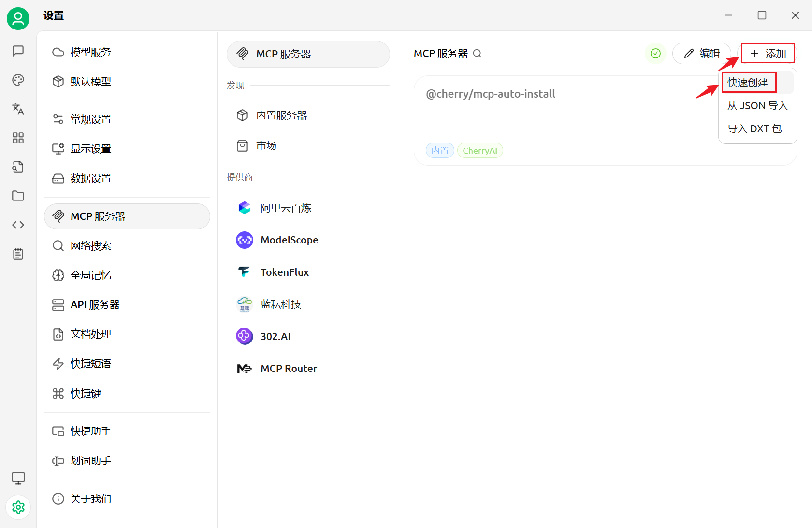
Task: Open 内置服务器 built-in servers
Action: click(x=308, y=115)
